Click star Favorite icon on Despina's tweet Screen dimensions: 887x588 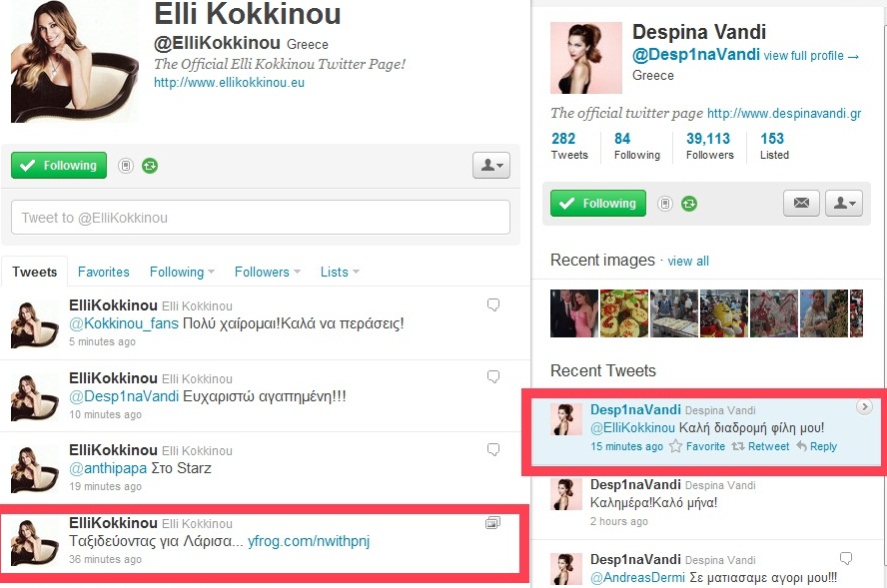coord(675,446)
